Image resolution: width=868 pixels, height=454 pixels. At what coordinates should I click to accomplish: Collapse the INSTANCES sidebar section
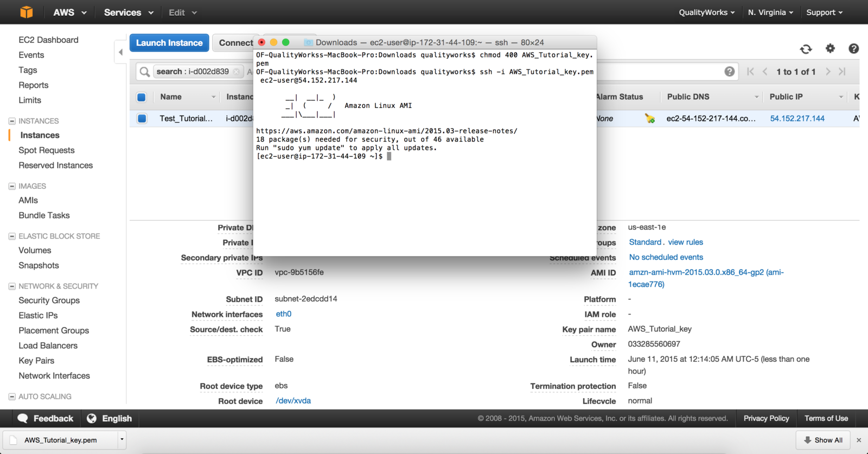pos(12,121)
